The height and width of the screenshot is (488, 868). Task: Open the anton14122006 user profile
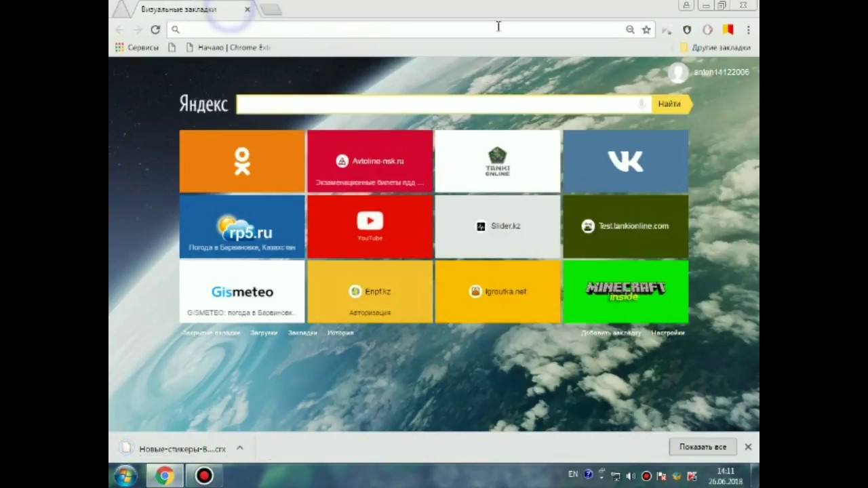pyautogui.click(x=709, y=72)
